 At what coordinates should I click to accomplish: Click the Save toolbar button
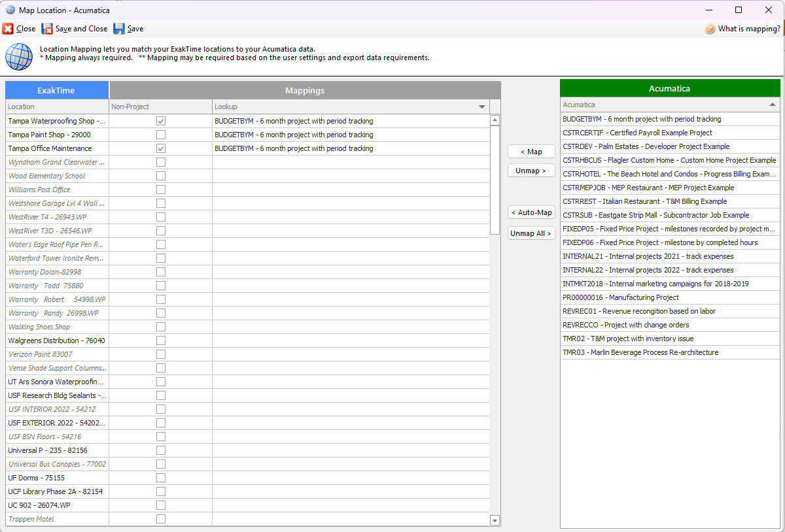tap(128, 29)
